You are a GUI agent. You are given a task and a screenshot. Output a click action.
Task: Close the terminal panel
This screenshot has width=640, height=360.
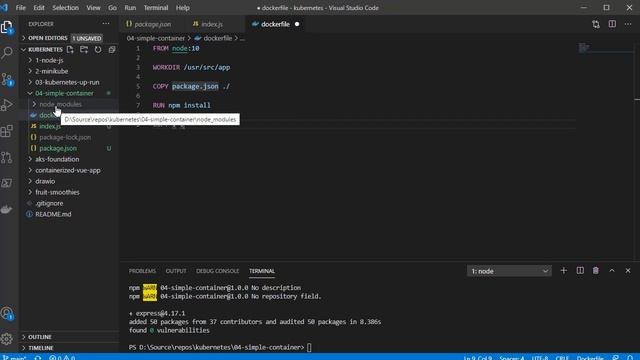(628, 271)
